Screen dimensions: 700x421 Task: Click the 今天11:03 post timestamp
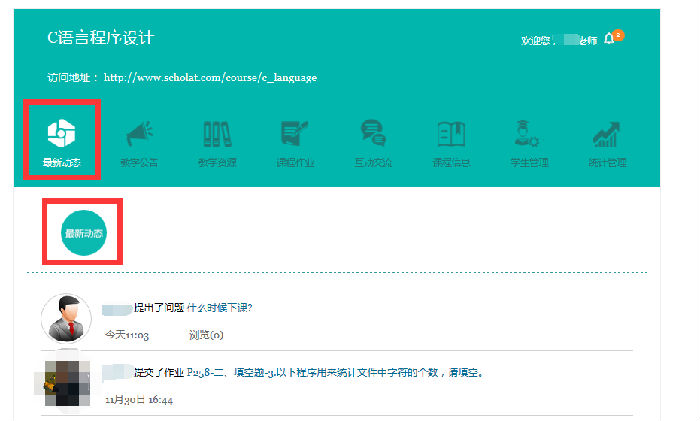127,334
